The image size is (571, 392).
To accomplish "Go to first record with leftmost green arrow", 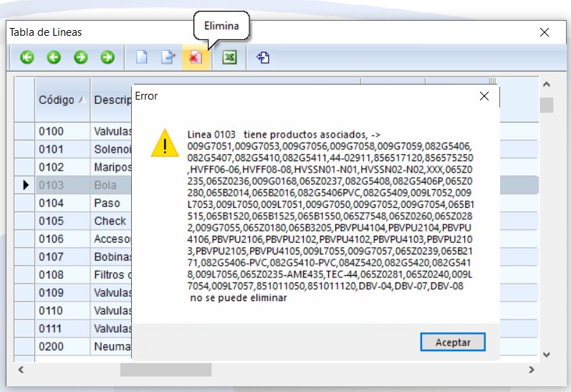I will coord(27,57).
